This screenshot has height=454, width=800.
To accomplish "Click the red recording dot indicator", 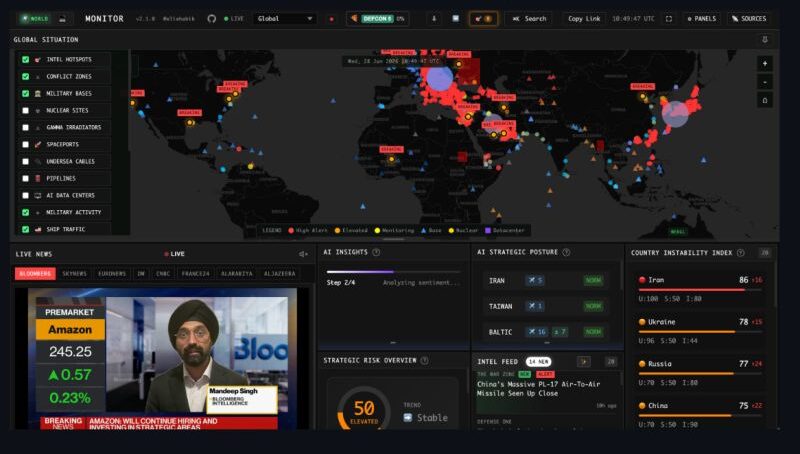I will 332,19.
